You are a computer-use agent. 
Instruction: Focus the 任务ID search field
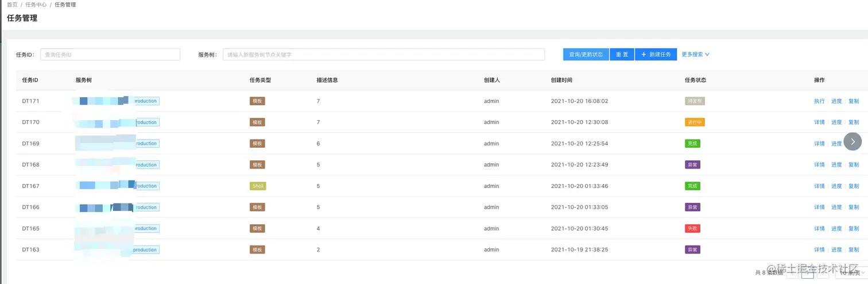tap(110, 55)
